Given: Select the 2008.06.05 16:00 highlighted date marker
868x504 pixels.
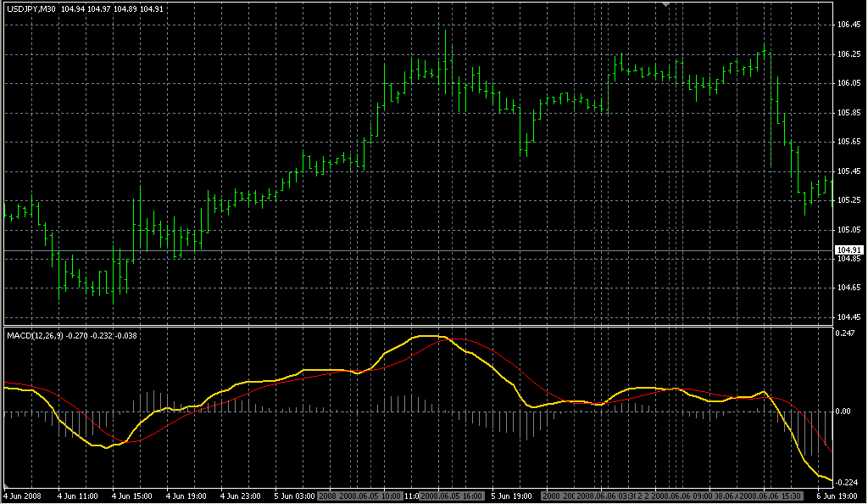Looking at the screenshot, I should pyautogui.click(x=452, y=496).
